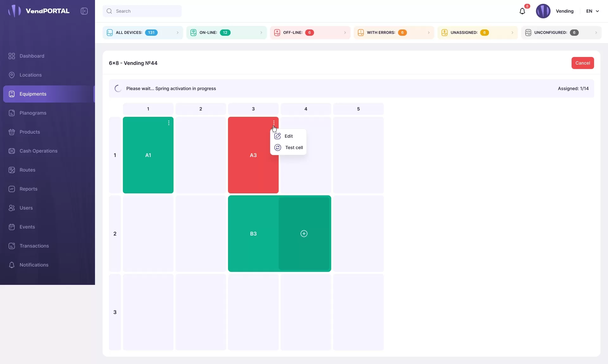
Task: Collapse the sidebar panel icon
Action: pyautogui.click(x=84, y=11)
